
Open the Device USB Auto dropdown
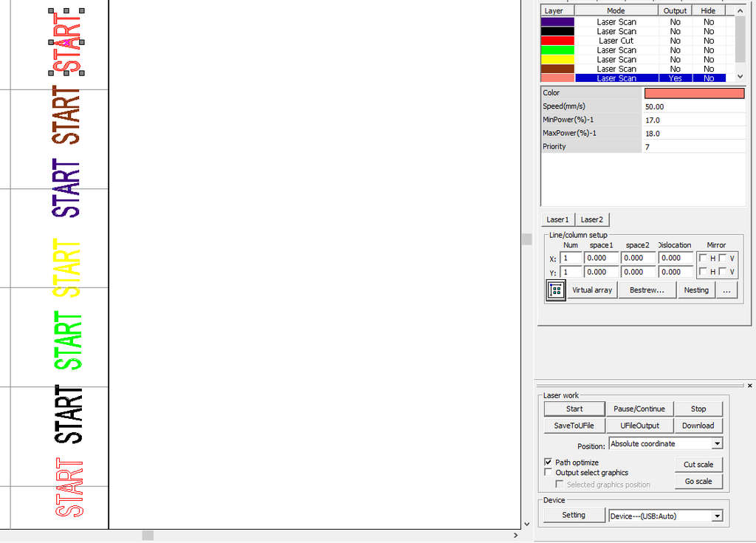718,516
